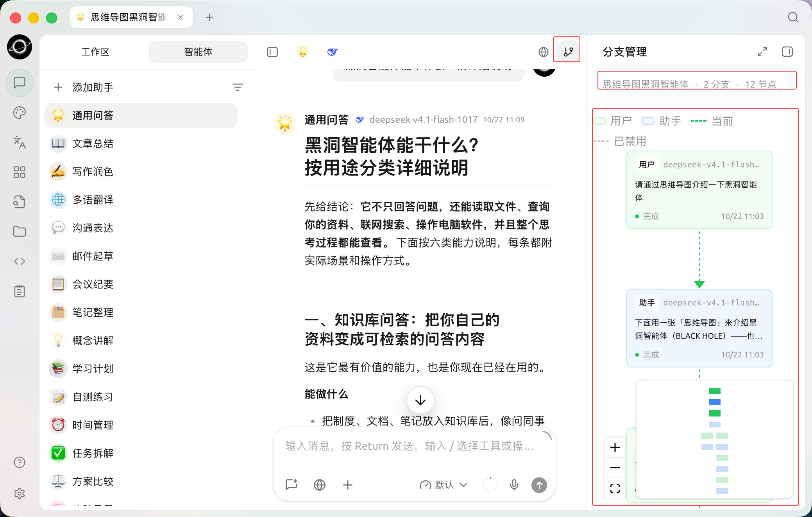This screenshot has height=517, width=812.
Task: Click the message input field
Action: click(x=410, y=446)
